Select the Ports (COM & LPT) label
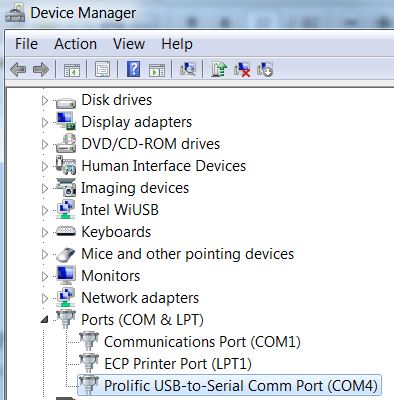 click(142, 320)
